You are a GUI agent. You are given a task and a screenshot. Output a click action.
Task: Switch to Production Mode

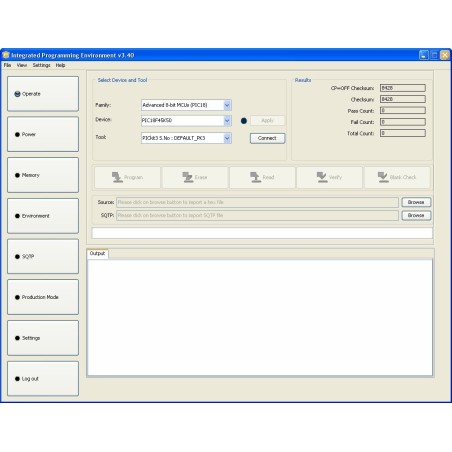(x=43, y=297)
